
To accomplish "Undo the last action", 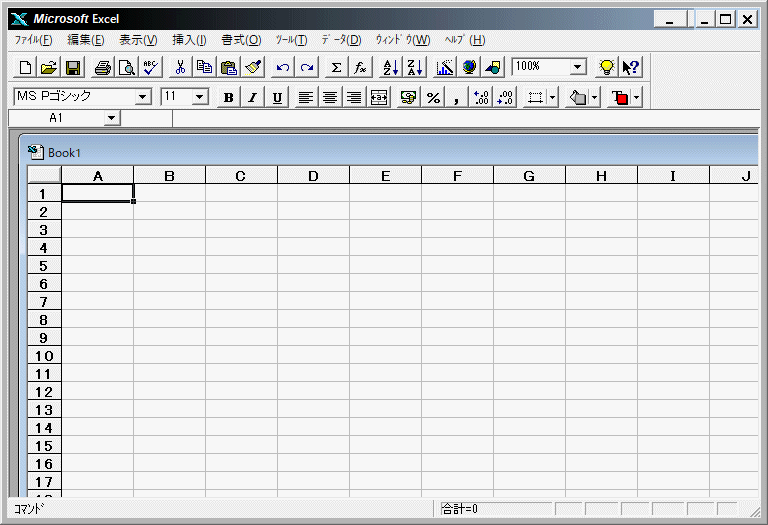I will [x=283, y=67].
